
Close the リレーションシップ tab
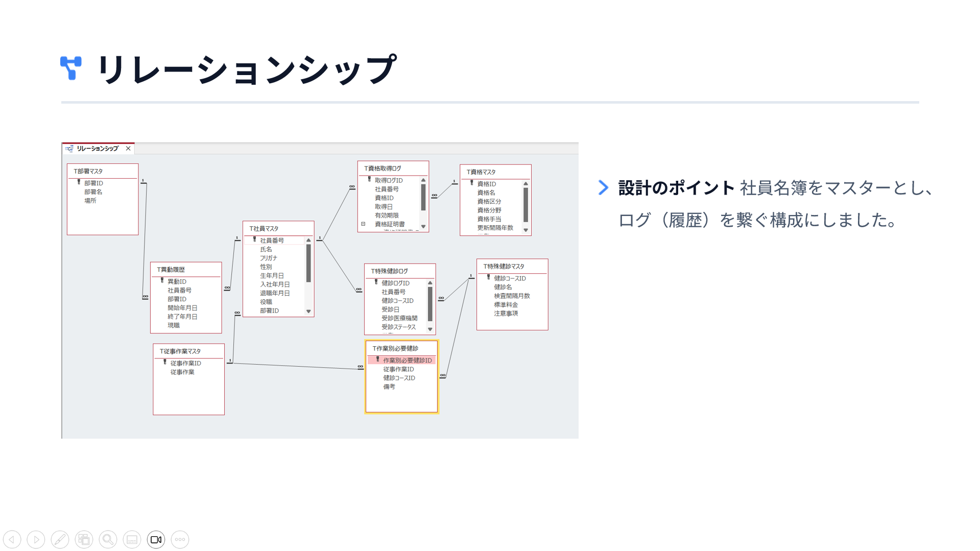(x=128, y=149)
